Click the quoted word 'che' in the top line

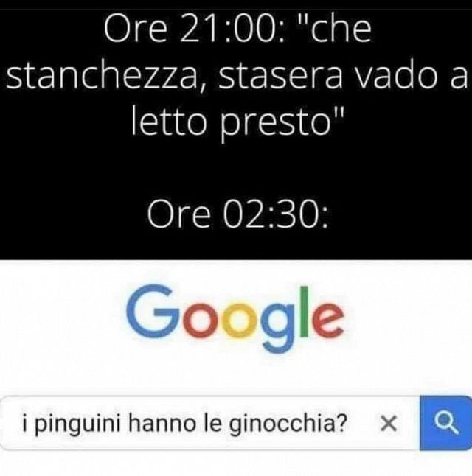339,30
